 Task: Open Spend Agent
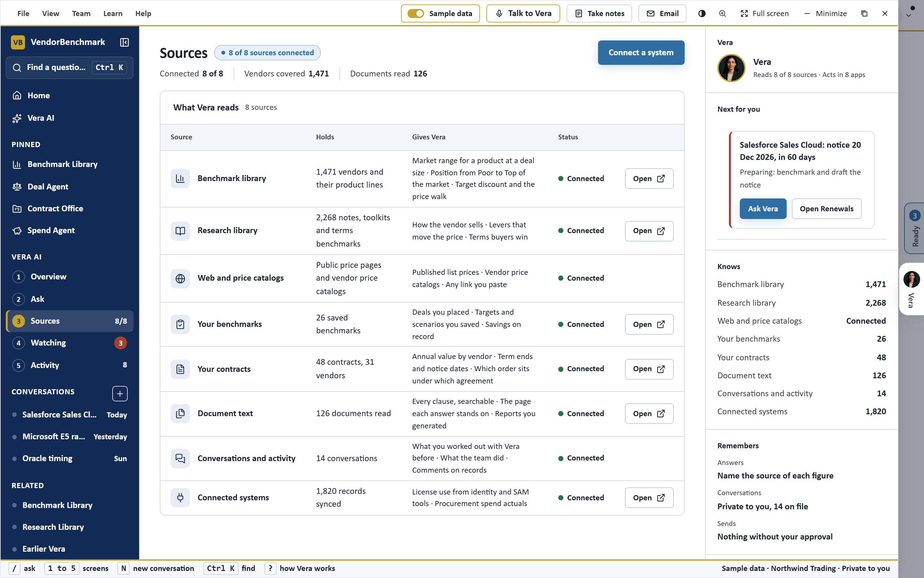pos(70,231)
